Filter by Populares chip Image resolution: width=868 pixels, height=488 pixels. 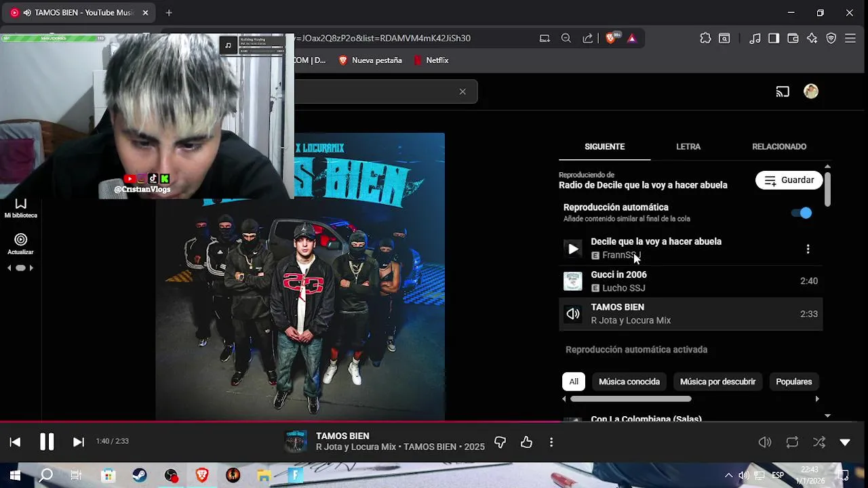pos(793,382)
